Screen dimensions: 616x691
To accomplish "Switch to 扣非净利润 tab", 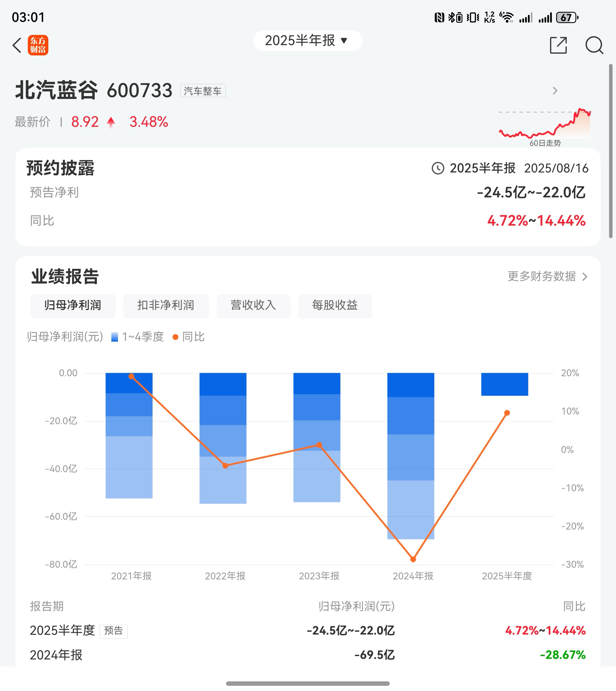I will point(166,306).
